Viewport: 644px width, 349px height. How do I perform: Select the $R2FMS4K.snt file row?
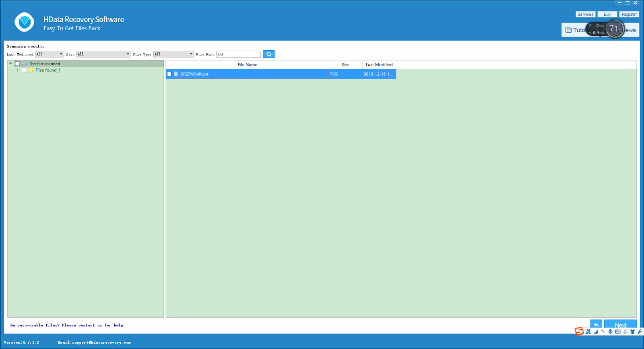pyautogui.click(x=281, y=74)
